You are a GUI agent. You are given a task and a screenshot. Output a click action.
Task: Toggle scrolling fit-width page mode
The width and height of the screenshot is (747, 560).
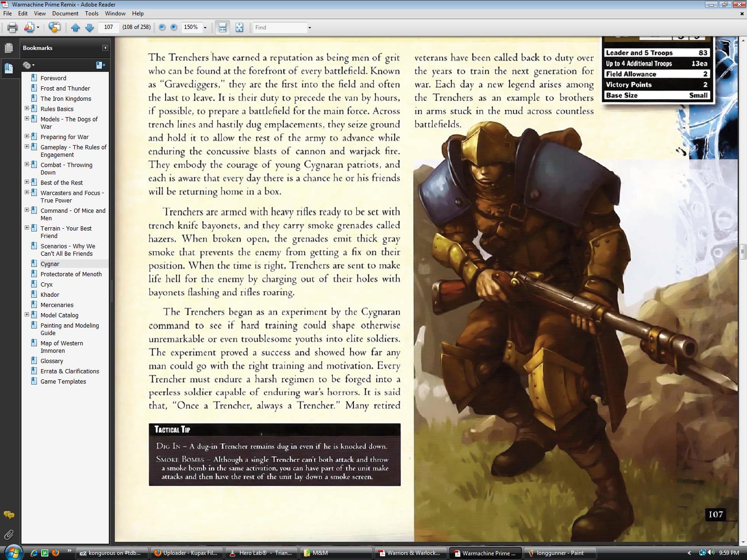click(x=223, y=28)
